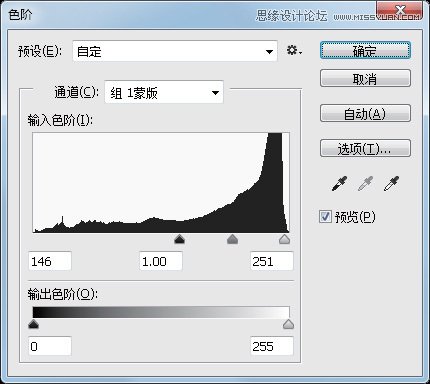Viewport: 430px width, 384px height.
Task: Click the 确定 OK button
Action: click(365, 51)
